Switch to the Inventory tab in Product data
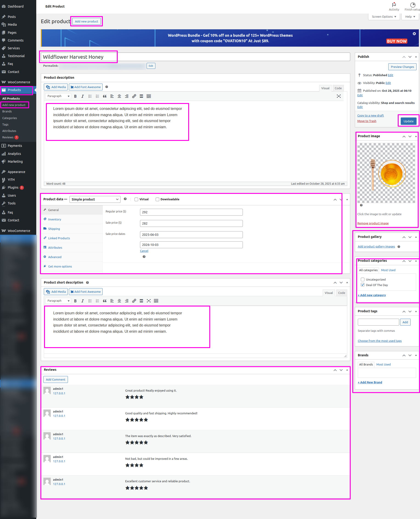This screenshot has width=420, height=519. click(x=54, y=219)
